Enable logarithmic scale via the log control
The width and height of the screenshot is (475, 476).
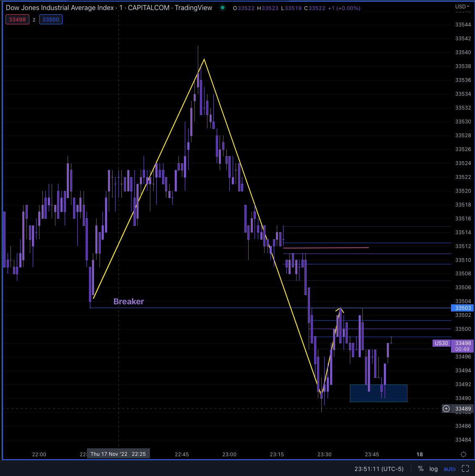pyautogui.click(x=433, y=468)
